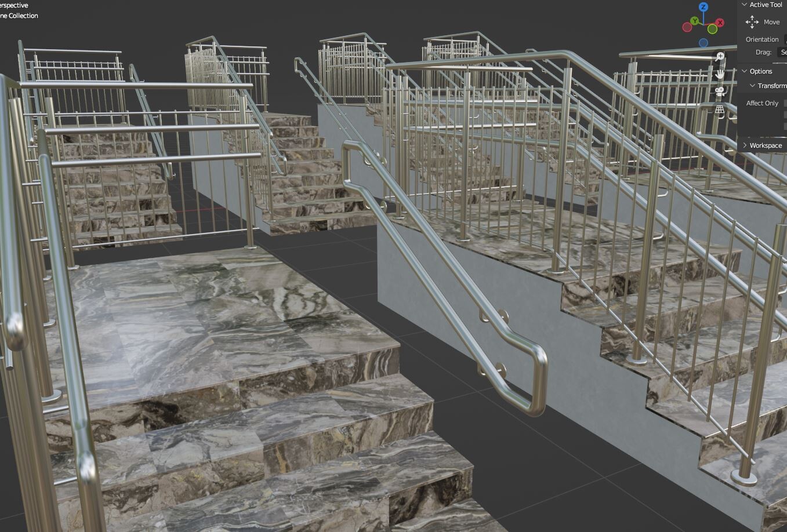Collapse the Options section
The image size is (787, 532).
click(744, 71)
